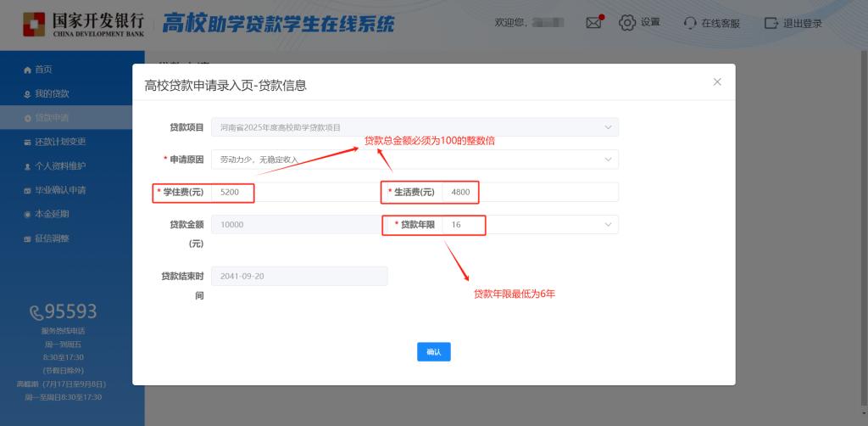The image size is (868, 426).
Task: Click the logout door icon
Action: pyautogui.click(x=771, y=23)
